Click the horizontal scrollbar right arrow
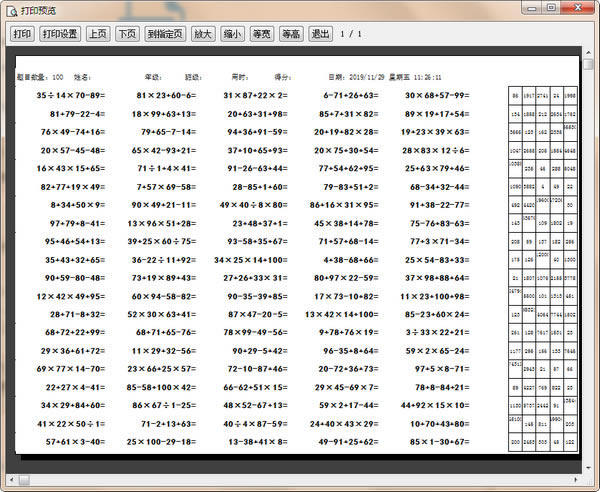600x492 pixels. (x=575, y=479)
